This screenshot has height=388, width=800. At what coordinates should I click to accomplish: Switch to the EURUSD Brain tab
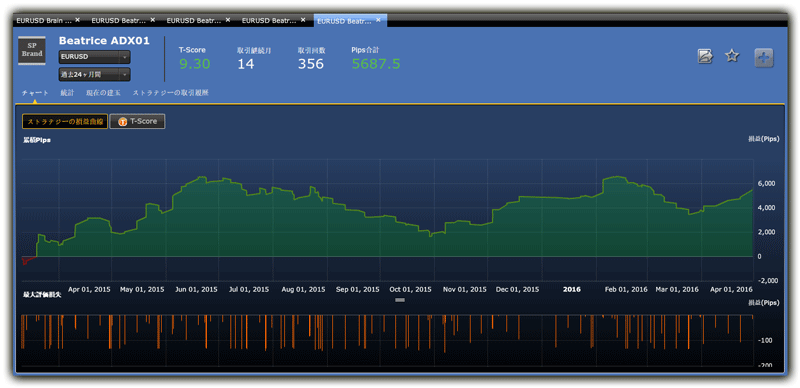coord(44,20)
